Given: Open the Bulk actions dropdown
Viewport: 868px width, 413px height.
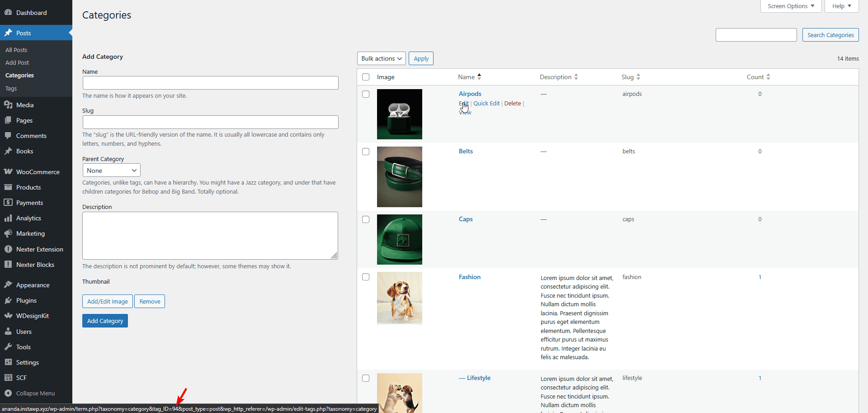Looking at the screenshot, I should (x=381, y=58).
